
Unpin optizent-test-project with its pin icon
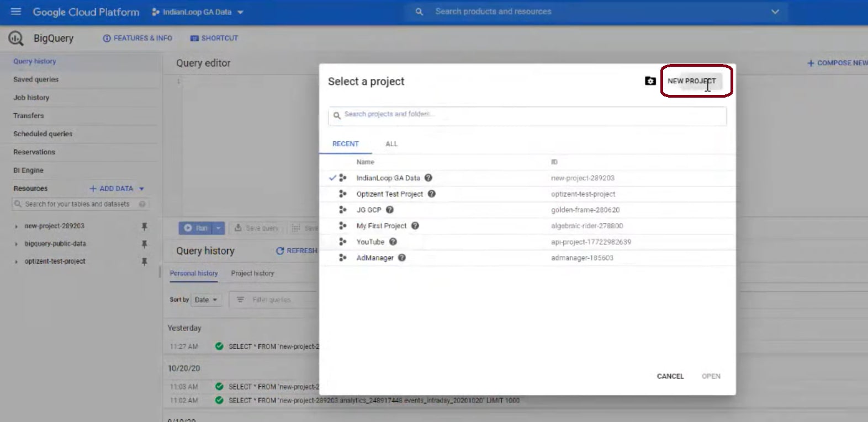[x=144, y=261]
